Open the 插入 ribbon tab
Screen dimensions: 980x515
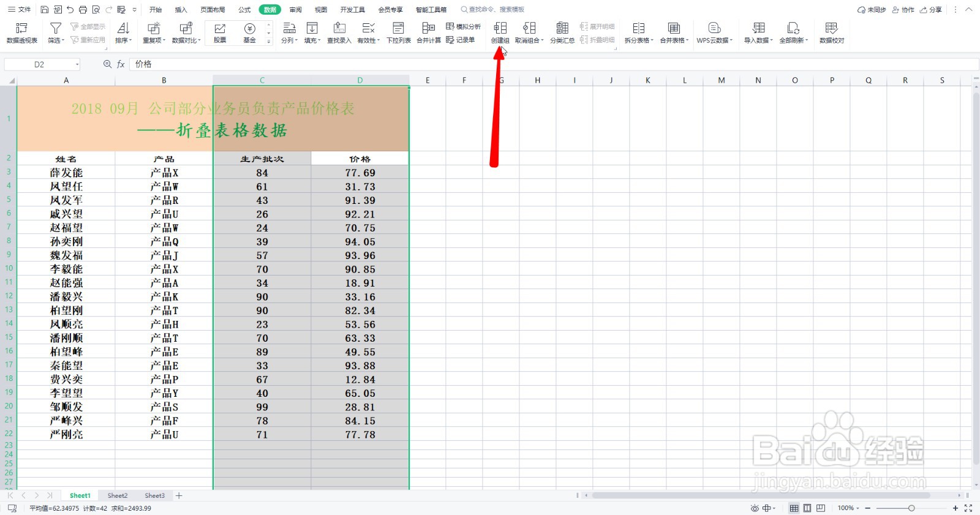pos(181,10)
